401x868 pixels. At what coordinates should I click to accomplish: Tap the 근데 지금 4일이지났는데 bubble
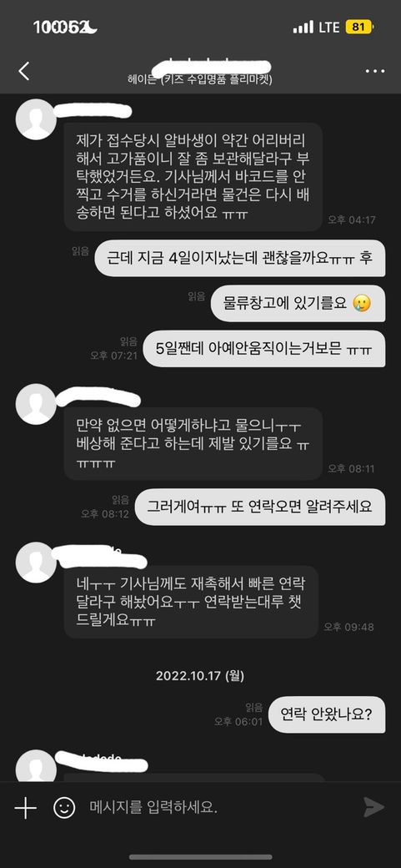240,258
